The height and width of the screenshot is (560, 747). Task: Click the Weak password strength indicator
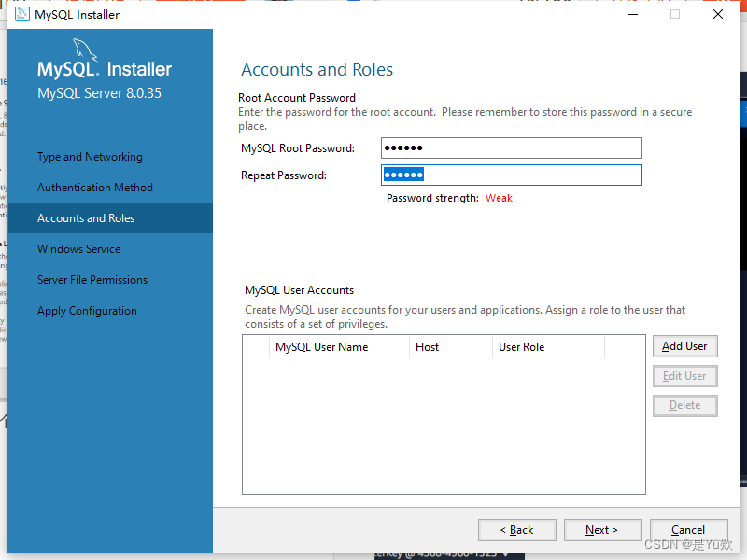coord(499,198)
